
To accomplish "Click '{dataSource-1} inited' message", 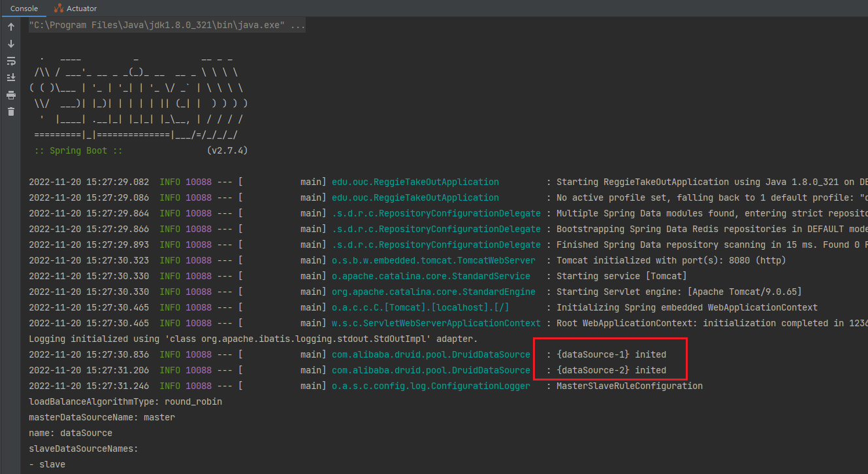I will [611, 354].
